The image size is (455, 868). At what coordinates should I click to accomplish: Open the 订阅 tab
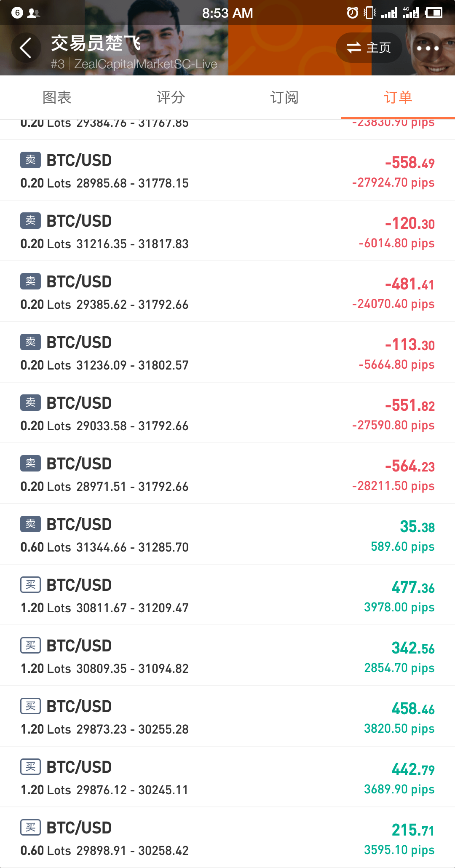click(284, 97)
